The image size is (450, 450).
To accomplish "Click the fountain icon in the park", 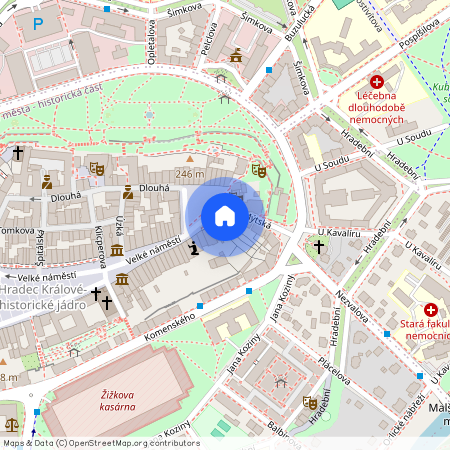I will point(150,115).
